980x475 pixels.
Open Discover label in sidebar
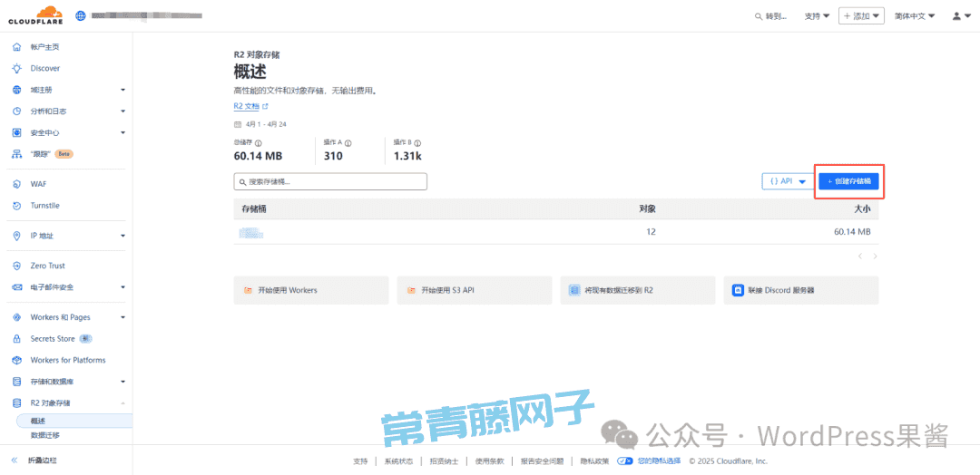[45, 68]
